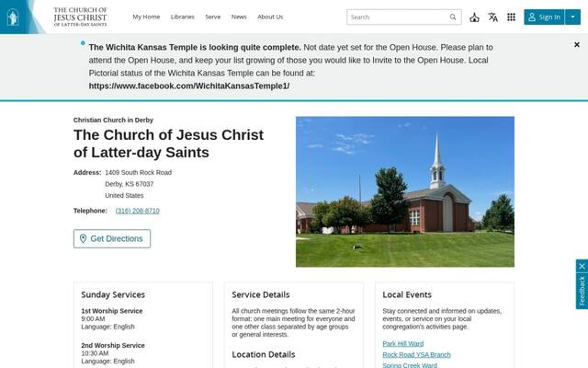Open the Feedback side tab
588x368 pixels.
pyautogui.click(x=582, y=291)
